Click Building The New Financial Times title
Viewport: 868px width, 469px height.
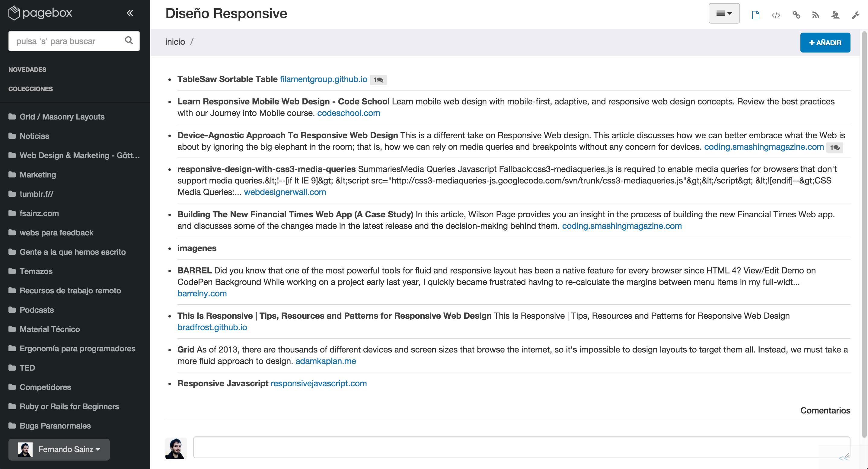click(295, 214)
